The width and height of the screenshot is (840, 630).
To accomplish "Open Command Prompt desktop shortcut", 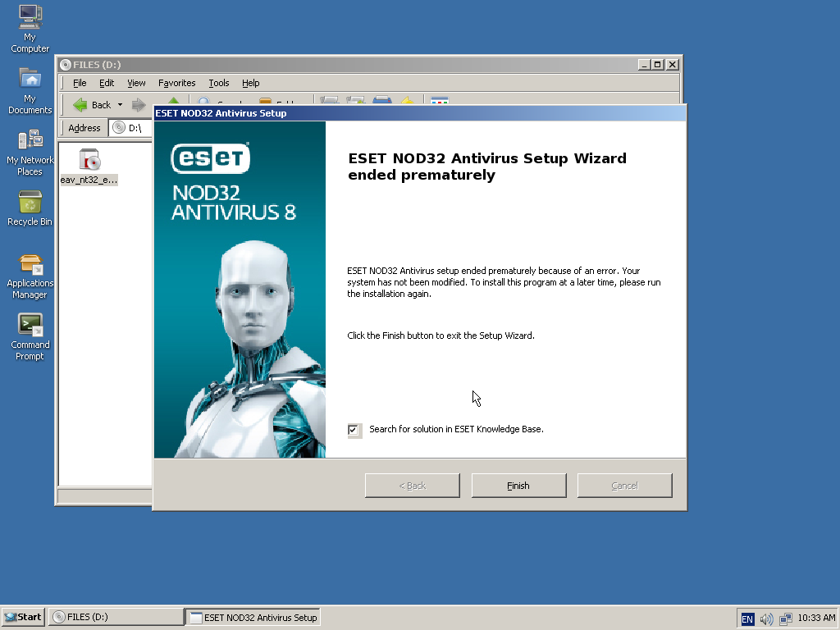I will point(30,326).
